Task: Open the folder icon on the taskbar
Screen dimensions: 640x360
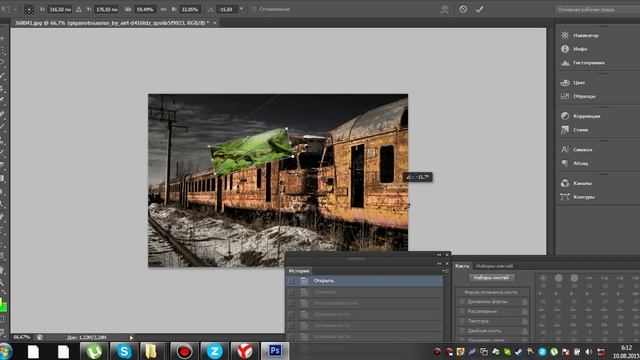Action: tap(151, 351)
